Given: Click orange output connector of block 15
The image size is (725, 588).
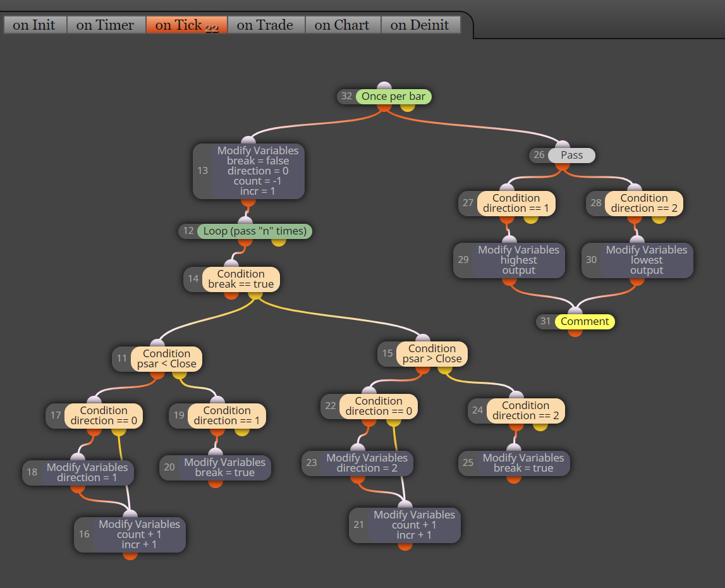Looking at the screenshot, I should [423, 370].
